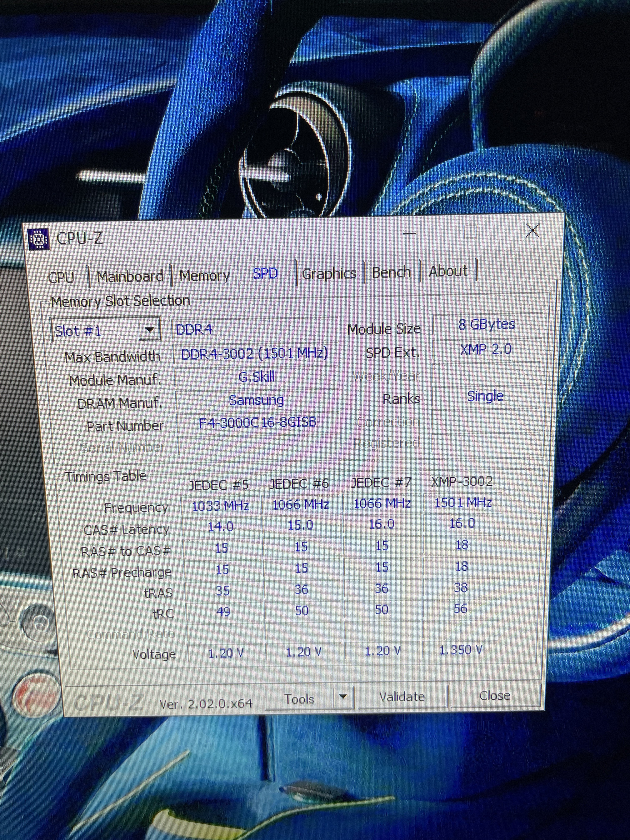Expand the Tools dropdown arrow
The height and width of the screenshot is (840, 630).
(x=343, y=697)
